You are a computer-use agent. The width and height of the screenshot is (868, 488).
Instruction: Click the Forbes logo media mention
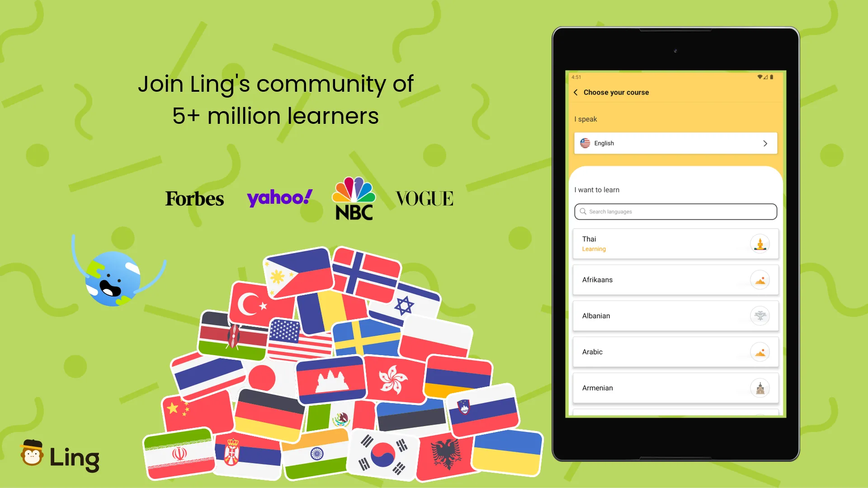(x=194, y=198)
